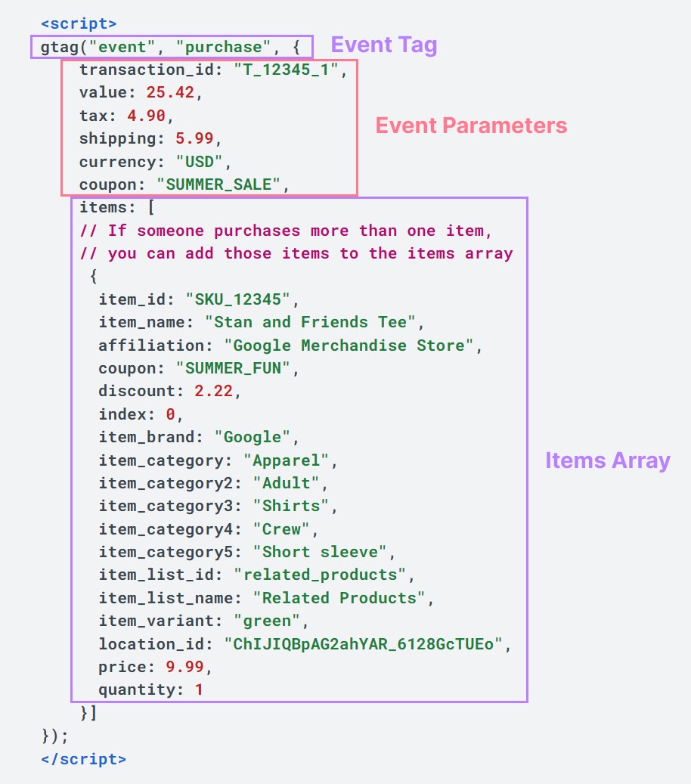
Task: Click item_variant "green" line
Action: (203, 621)
